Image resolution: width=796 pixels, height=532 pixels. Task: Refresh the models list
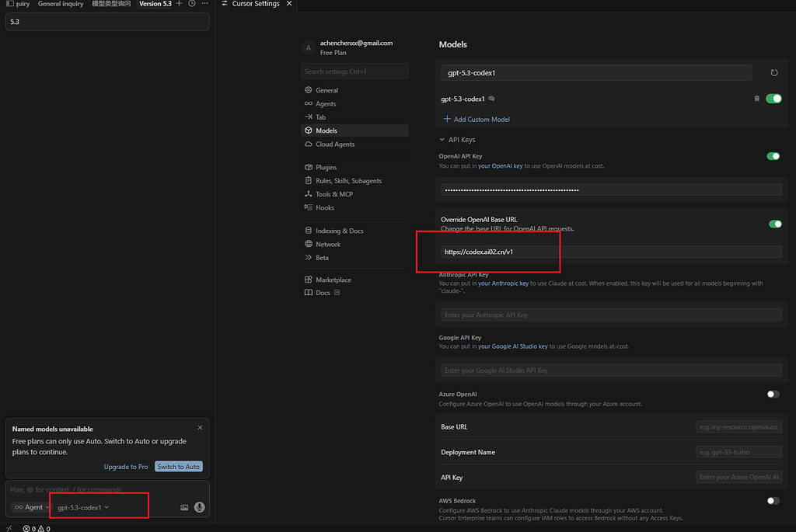tap(774, 72)
